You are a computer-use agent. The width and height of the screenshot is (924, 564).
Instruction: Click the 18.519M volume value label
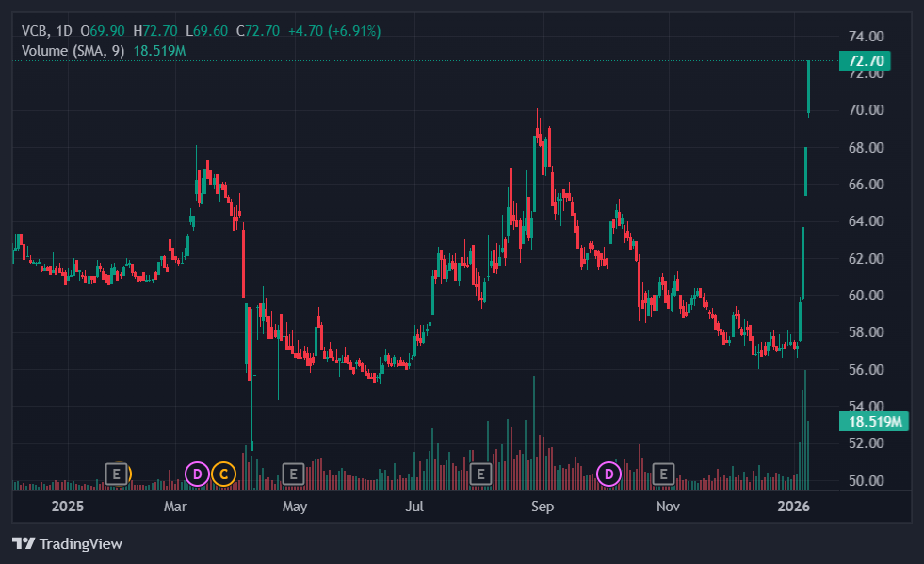point(871,421)
